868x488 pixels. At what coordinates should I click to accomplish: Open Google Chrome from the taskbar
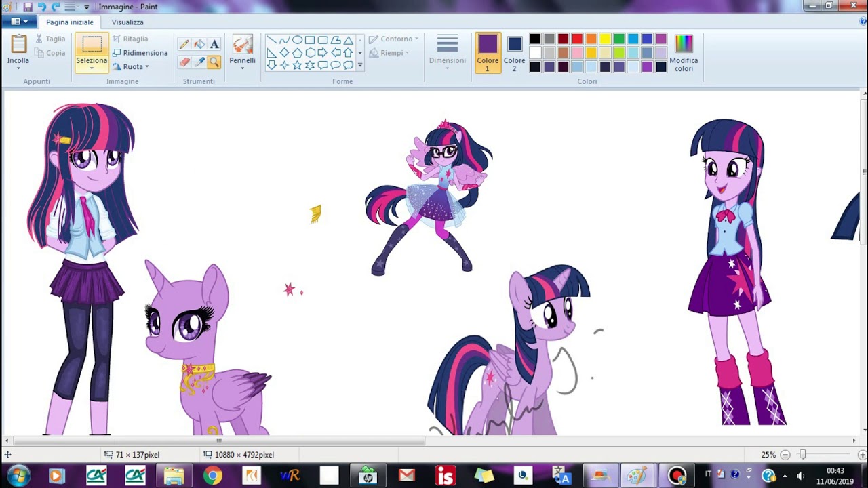[x=212, y=476]
